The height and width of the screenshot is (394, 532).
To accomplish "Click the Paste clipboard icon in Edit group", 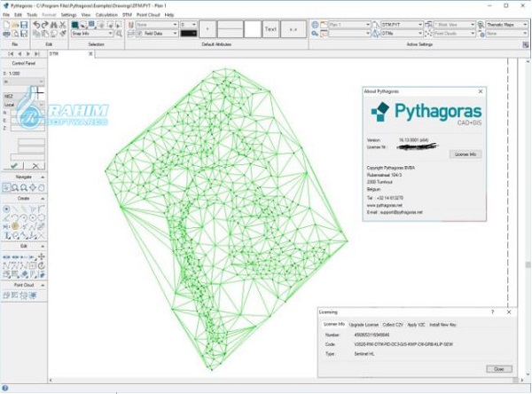I will [x=45, y=34].
